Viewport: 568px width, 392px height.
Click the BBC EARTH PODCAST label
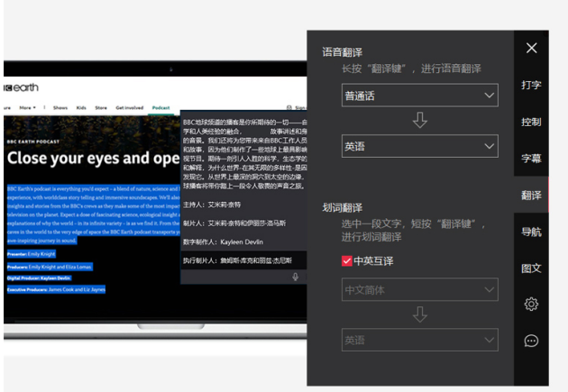point(33,141)
